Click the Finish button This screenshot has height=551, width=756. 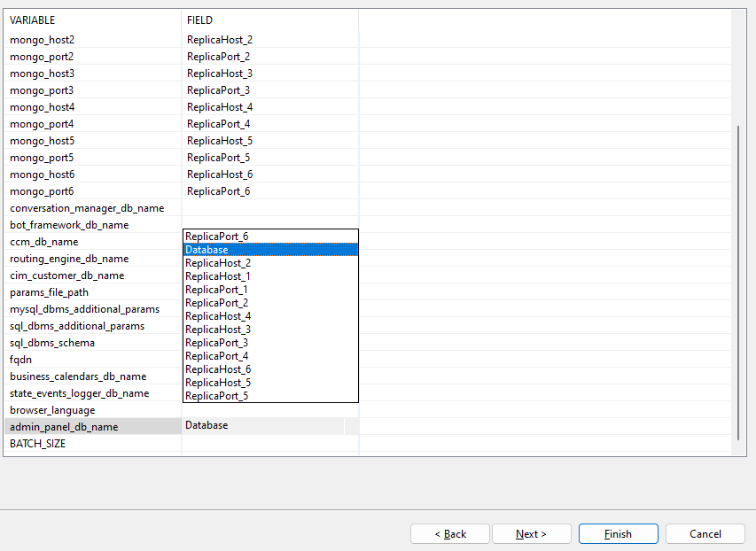click(618, 534)
